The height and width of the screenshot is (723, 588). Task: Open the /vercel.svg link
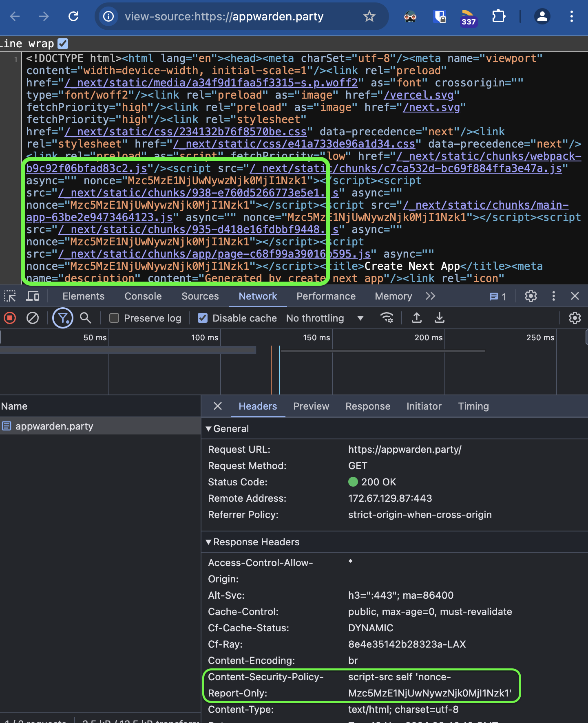[x=418, y=95]
